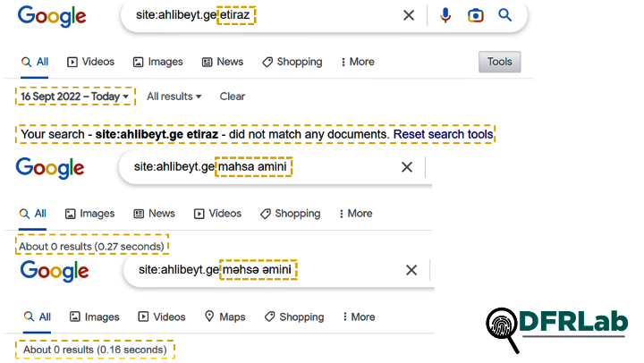644x363 pixels.
Task: Click the blue magnifier search icon
Action: pyautogui.click(x=505, y=15)
